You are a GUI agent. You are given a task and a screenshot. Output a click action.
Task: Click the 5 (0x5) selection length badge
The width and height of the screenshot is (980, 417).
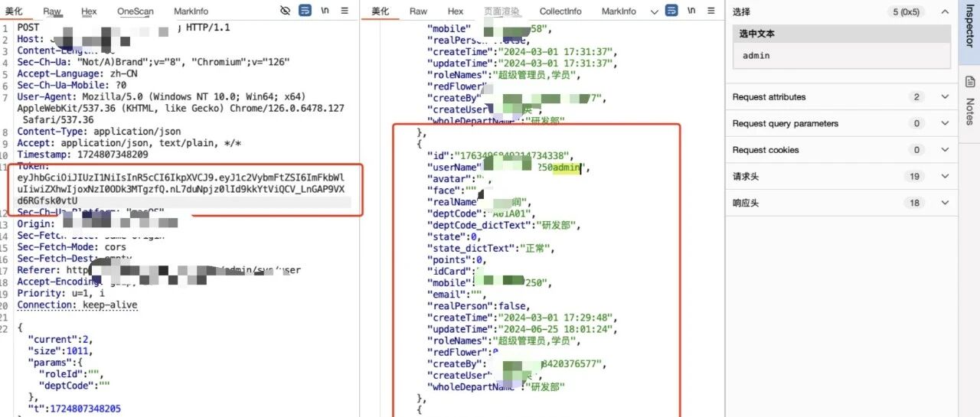[908, 11]
